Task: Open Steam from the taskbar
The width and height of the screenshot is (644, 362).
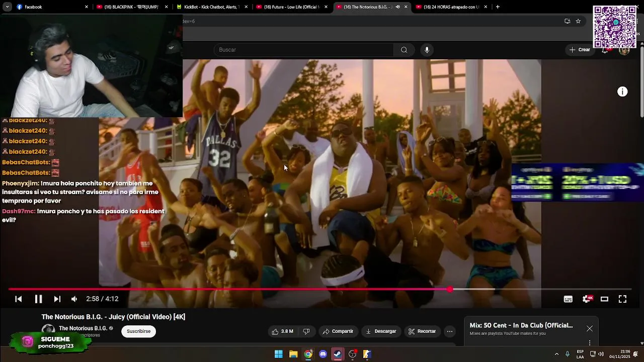Action: pyautogui.click(x=338, y=354)
